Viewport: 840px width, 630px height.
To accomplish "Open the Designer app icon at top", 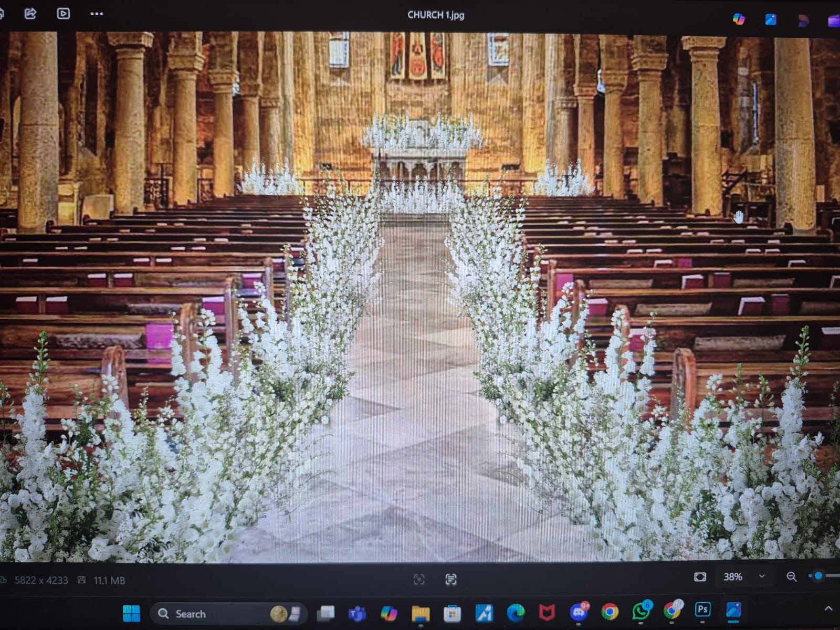I will 771,20.
